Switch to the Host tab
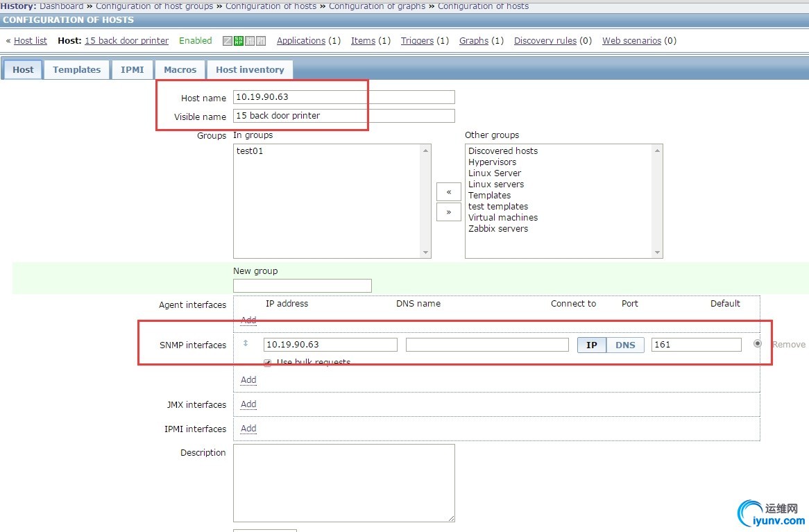 click(23, 69)
